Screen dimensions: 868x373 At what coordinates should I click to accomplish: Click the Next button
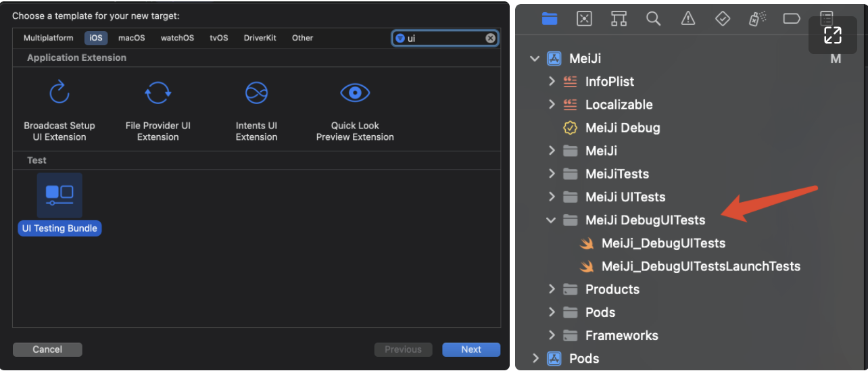pos(471,349)
